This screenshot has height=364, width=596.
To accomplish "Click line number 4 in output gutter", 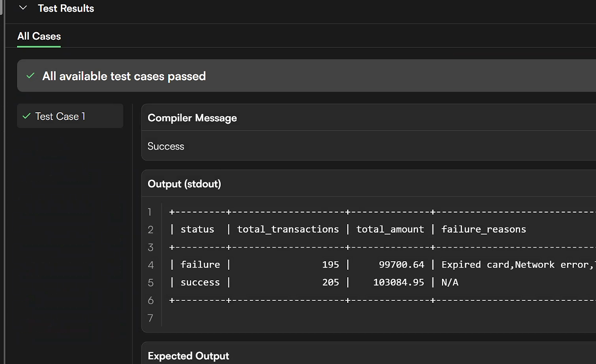I will 151,265.
